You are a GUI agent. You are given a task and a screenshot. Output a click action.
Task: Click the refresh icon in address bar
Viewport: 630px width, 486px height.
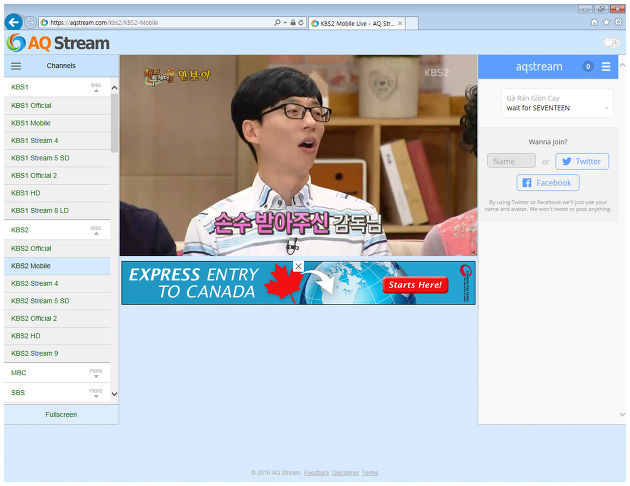tap(301, 22)
